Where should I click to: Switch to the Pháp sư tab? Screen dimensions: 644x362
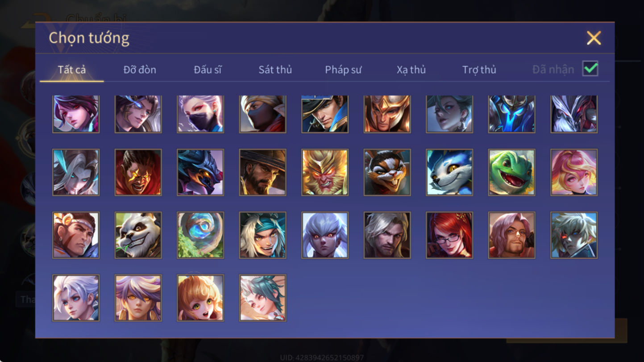click(x=343, y=70)
